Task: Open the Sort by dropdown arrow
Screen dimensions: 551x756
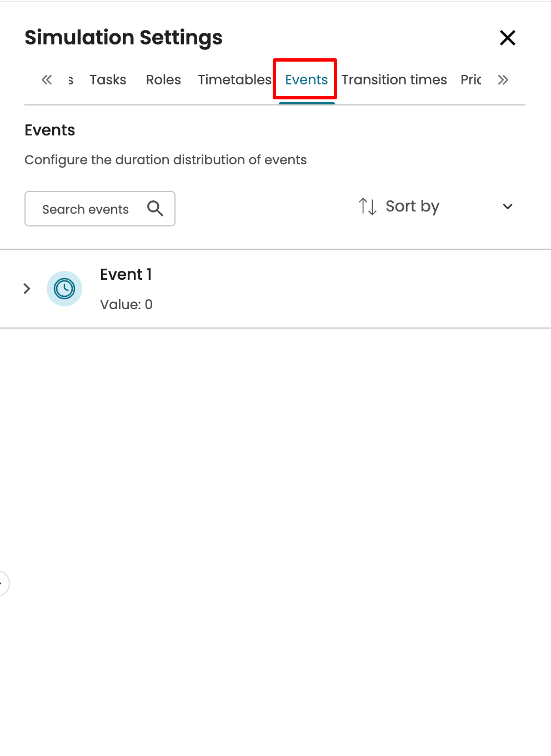Action: [507, 206]
